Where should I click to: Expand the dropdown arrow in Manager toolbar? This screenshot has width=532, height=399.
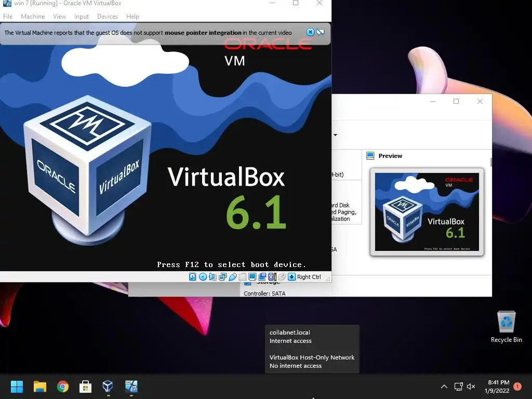[x=335, y=135]
